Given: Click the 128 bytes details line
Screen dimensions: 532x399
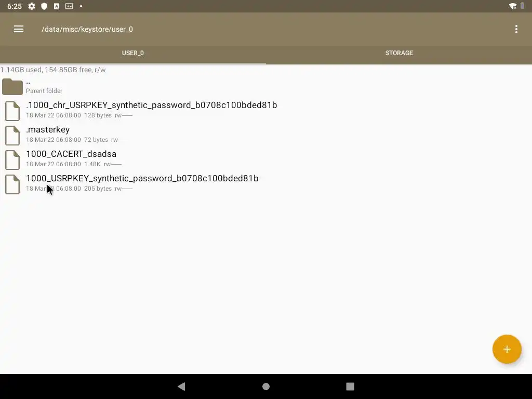Looking at the screenshot, I should [79, 115].
